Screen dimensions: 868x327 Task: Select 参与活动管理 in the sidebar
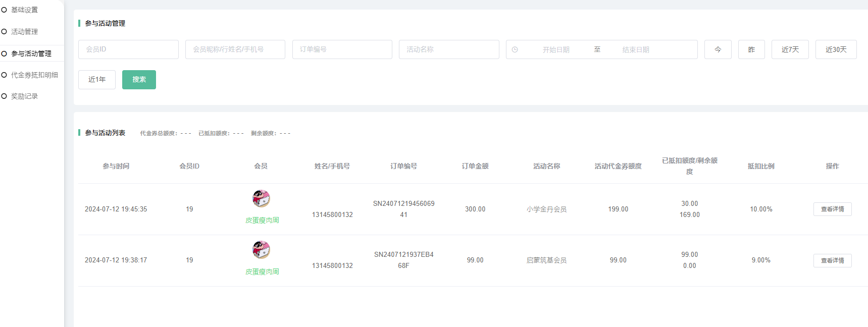click(x=31, y=53)
